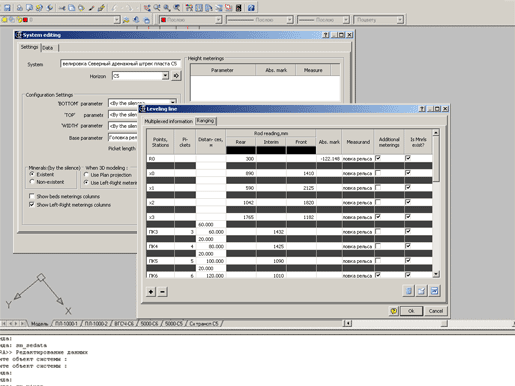Select the Non-existent minerals radio button

pyautogui.click(x=32, y=182)
